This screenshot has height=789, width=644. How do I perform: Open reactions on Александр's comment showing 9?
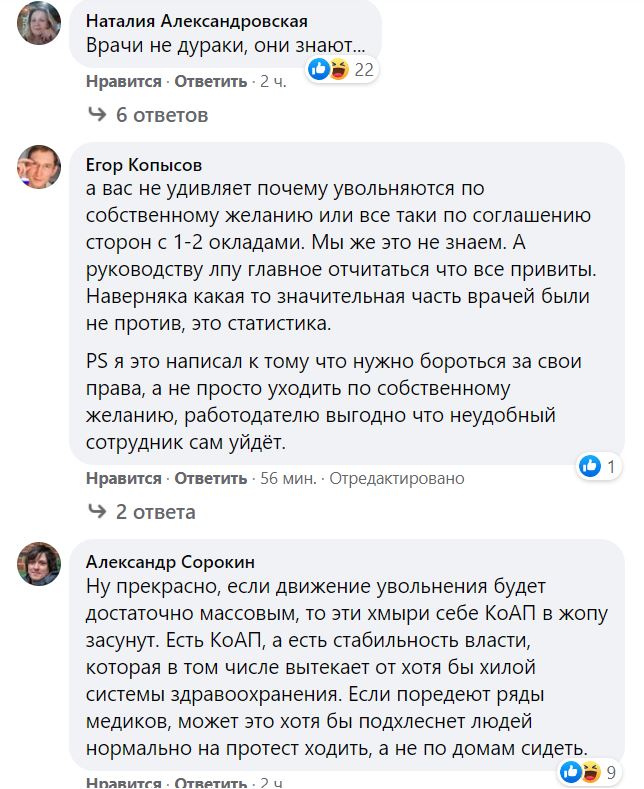[x=595, y=771]
